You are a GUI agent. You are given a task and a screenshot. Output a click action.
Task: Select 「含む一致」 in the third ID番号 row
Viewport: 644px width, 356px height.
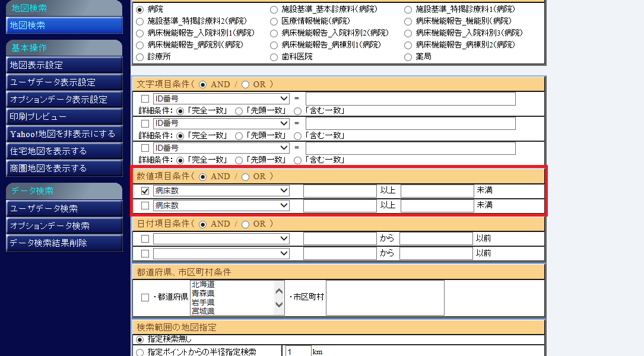[298, 160]
